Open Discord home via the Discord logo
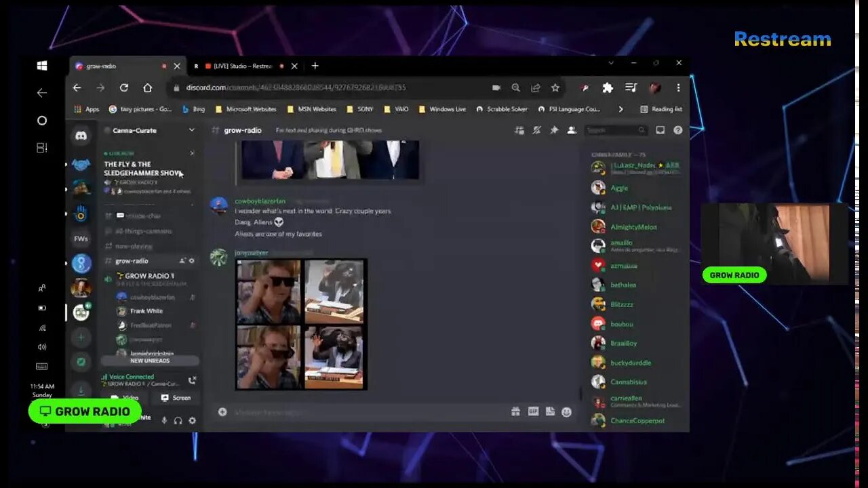Screen dimensions: 868x488 click(x=81, y=136)
